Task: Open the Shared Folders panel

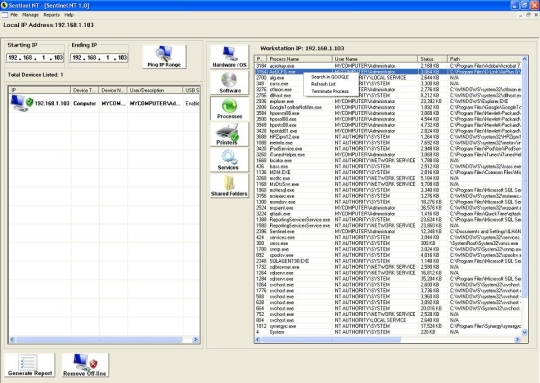Action: point(229,186)
